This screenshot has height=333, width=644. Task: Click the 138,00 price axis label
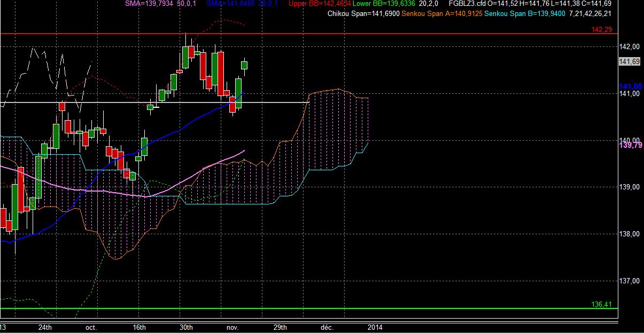point(629,234)
